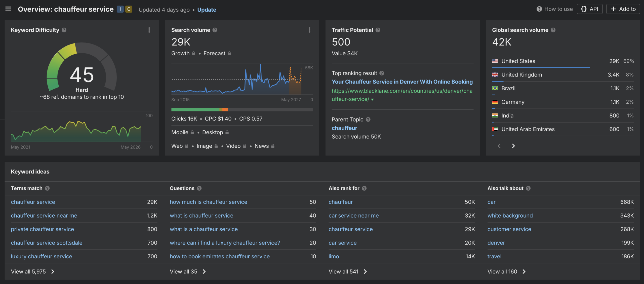Click the keyword difficulty history chart
The height and width of the screenshot is (284, 644).
tap(76, 131)
